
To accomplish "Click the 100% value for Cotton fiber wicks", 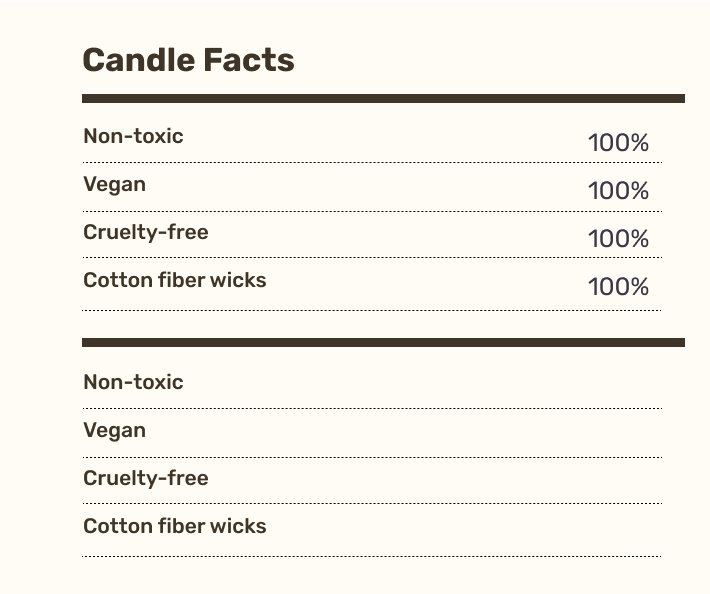I will pyautogui.click(x=618, y=287).
